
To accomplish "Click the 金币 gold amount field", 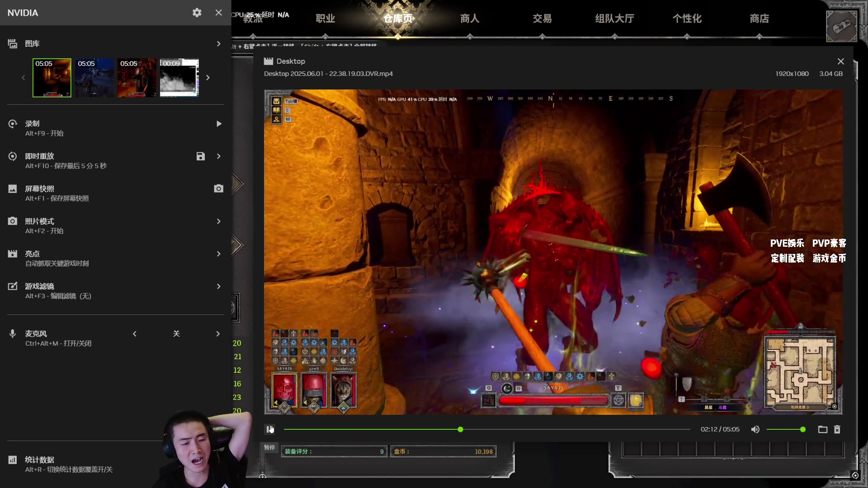I will [x=443, y=451].
